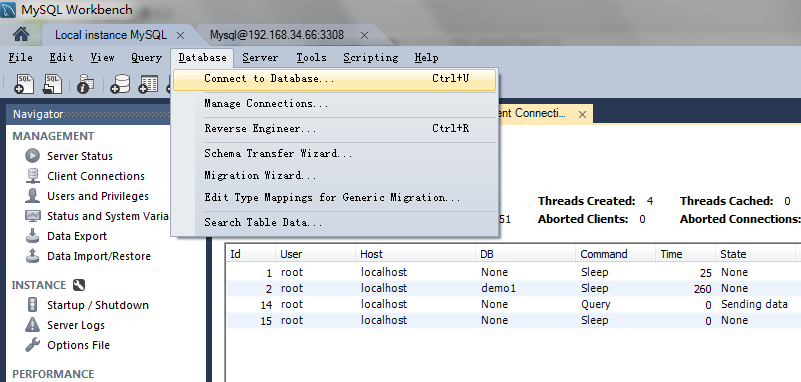Open Startup / Shutdown in Navigator
The width and height of the screenshot is (801, 382).
pos(98,305)
